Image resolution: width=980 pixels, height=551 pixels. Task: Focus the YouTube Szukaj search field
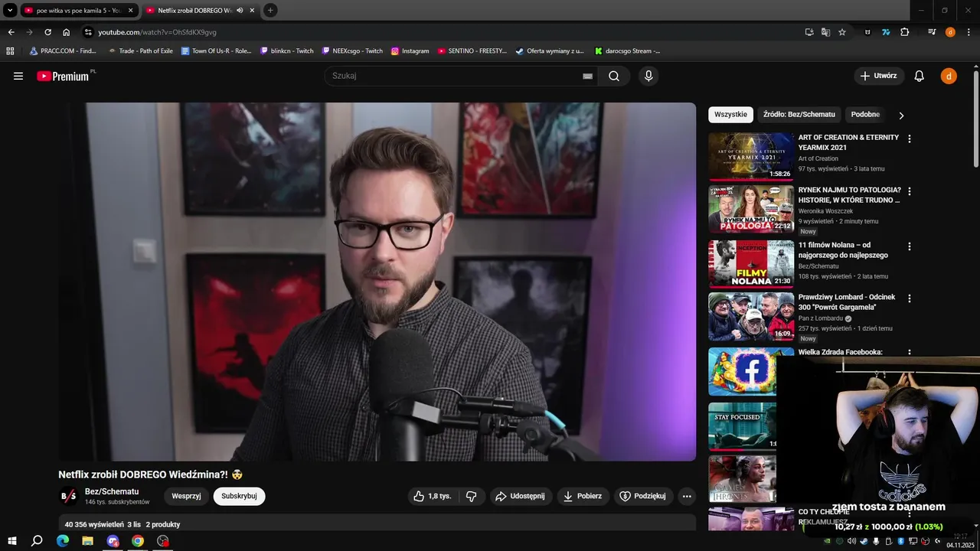tap(453, 76)
